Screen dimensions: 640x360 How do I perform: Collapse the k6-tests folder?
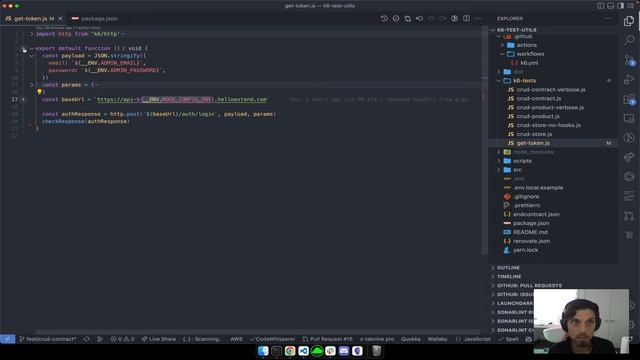[x=499, y=80]
